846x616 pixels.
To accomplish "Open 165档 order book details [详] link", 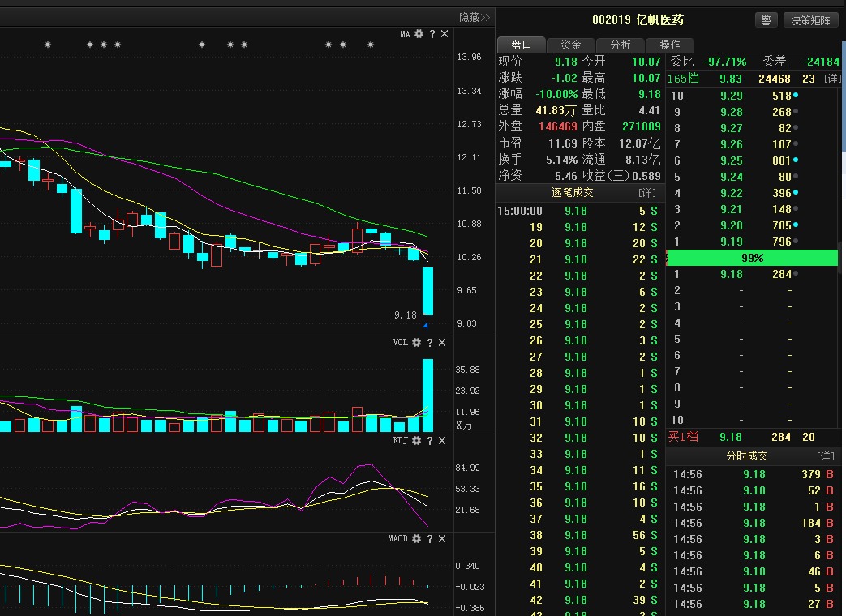I will click(832, 79).
